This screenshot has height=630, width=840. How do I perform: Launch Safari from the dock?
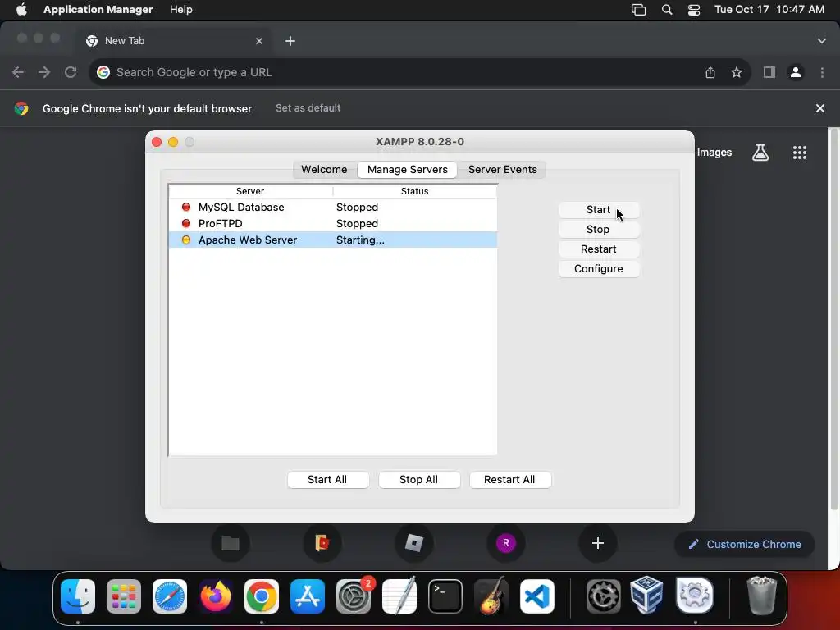[170, 596]
